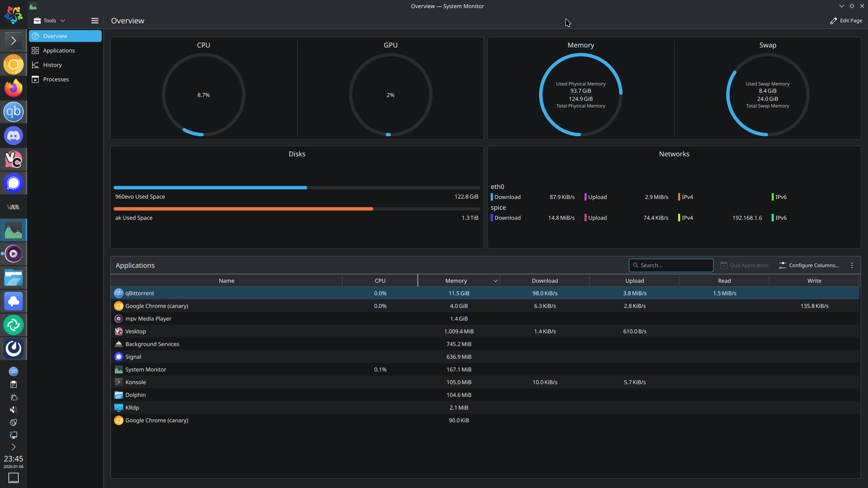The height and width of the screenshot is (488, 868).
Task: Open Discord from the dock
Action: [14, 136]
